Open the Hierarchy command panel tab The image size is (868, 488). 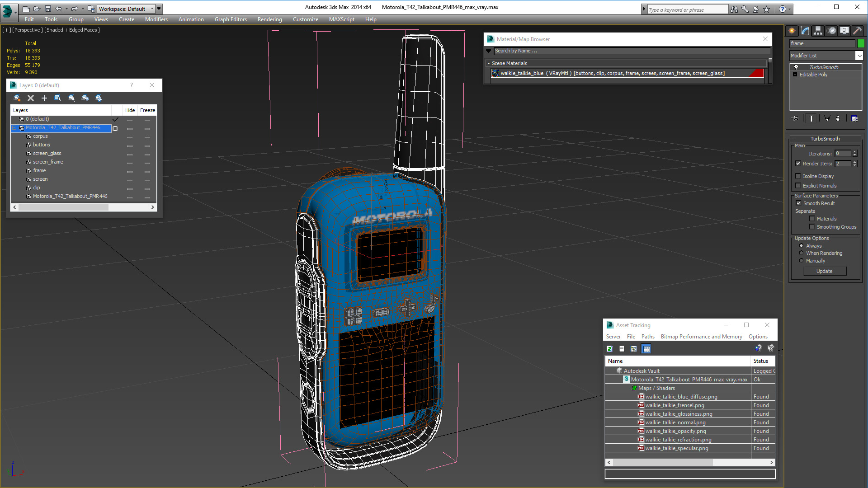point(818,31)
